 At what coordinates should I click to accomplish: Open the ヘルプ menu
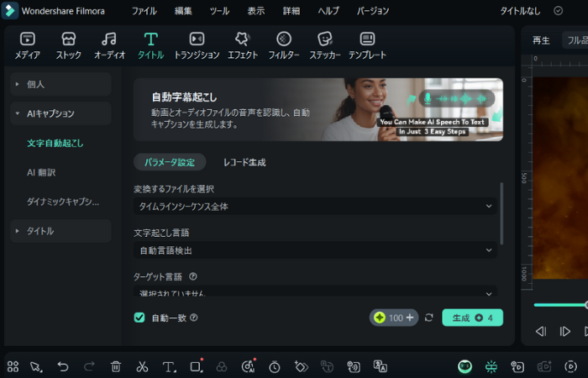[x=328, y=11]
